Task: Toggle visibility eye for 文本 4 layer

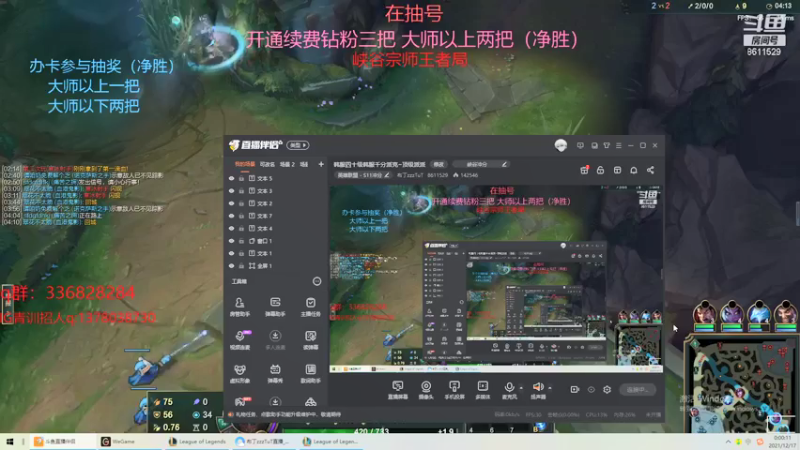Action: pyautogui.click(x=232, y=229)
